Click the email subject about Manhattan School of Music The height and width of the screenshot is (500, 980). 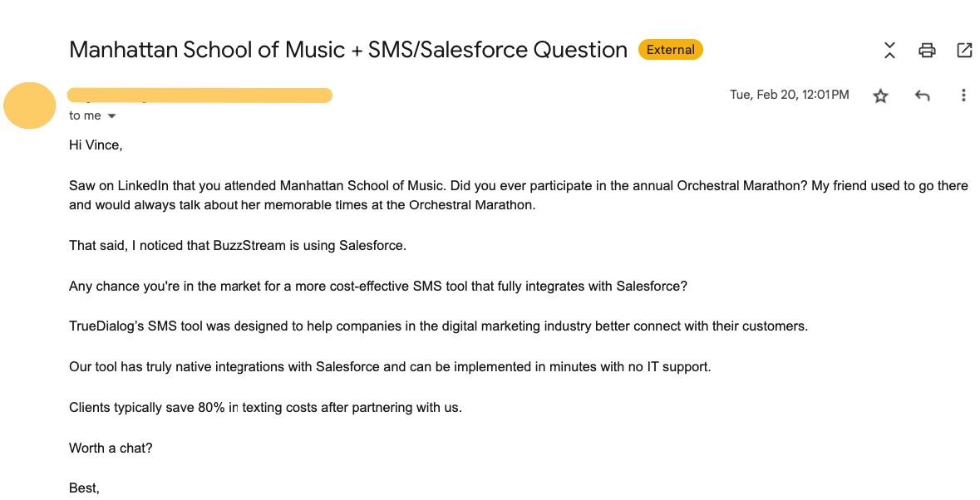click(347, 50)
